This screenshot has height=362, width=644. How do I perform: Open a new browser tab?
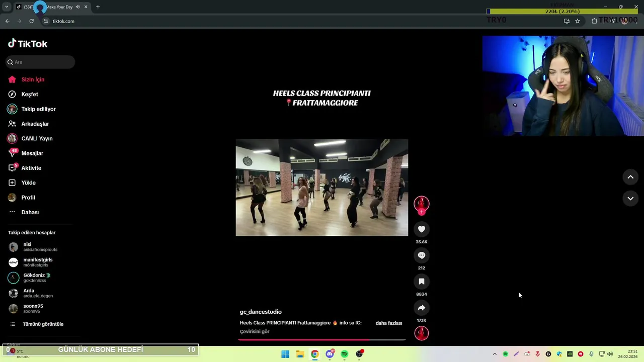[98, 7]
